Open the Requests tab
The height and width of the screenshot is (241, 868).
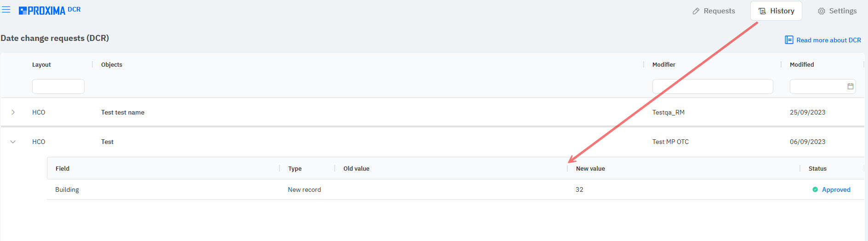(714, 11)
